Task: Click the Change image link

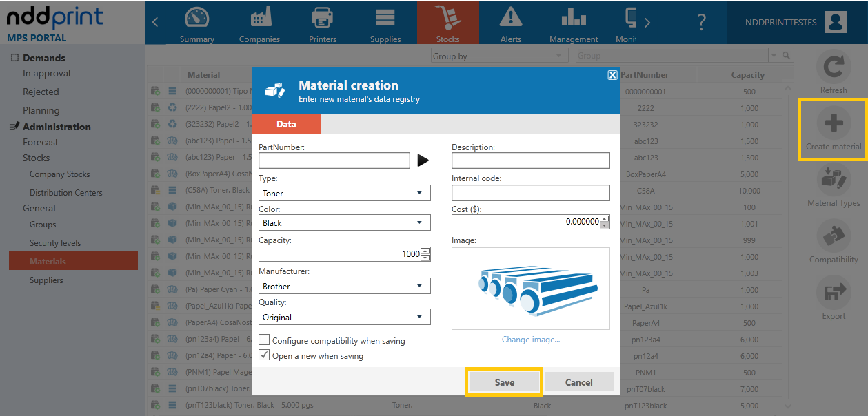Action: (531, 340)
